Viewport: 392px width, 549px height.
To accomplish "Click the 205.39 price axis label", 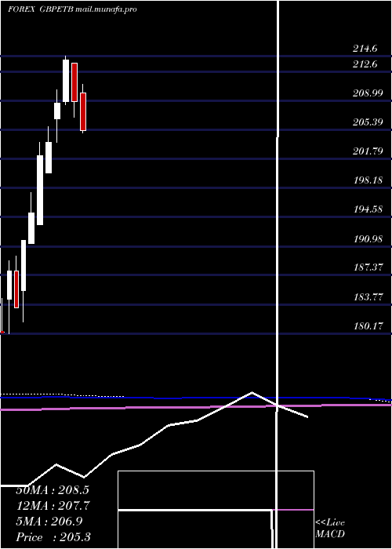I will tap(367, 122).
